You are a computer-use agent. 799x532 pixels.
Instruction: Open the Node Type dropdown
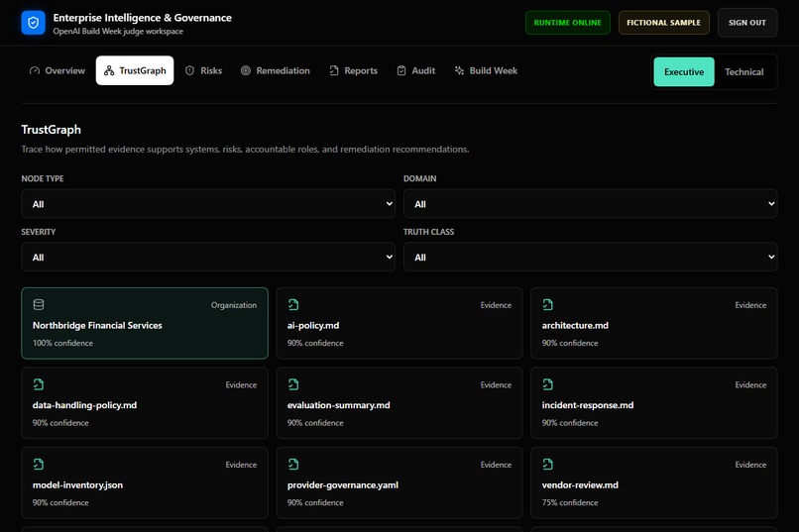(x=208, y=204)
